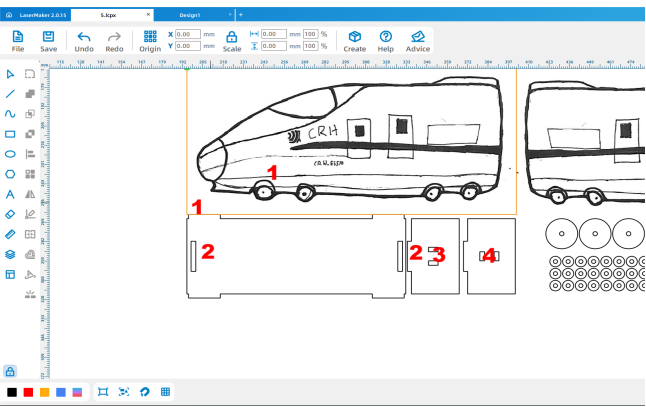The width and height of the screenshot is (646, 407).
Task: Open the File menu
Action: coord(18,41)
